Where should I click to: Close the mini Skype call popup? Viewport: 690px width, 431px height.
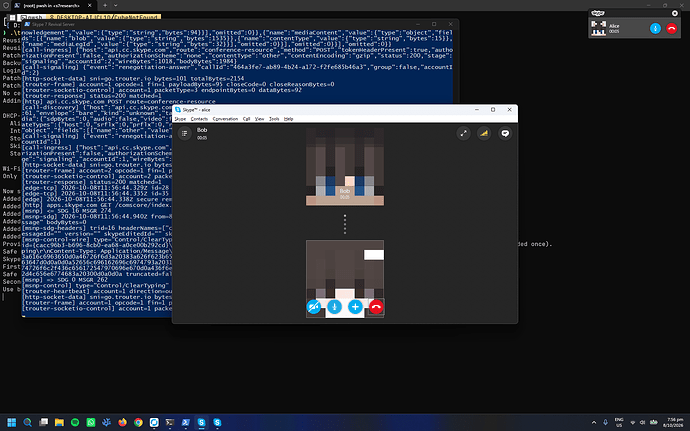[x=675, y=13]
